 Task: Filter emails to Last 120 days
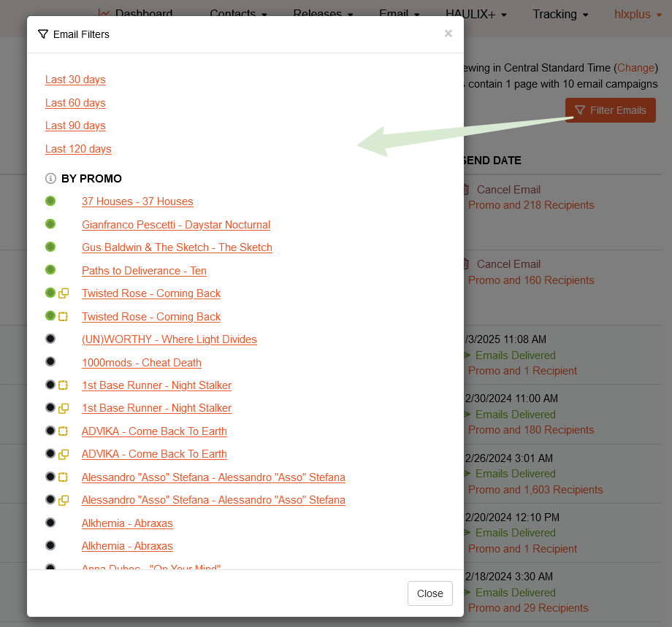[x=78, y=149]
